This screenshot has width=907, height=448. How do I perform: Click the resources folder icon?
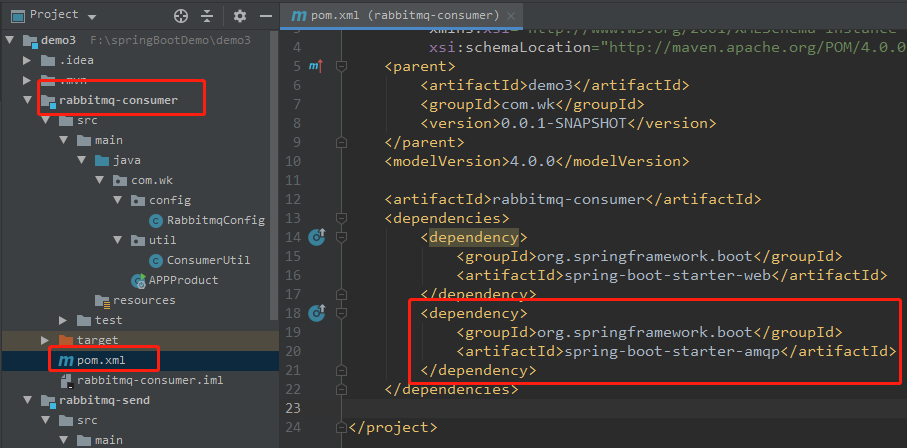pyautogui.click(x=102, y=300)
